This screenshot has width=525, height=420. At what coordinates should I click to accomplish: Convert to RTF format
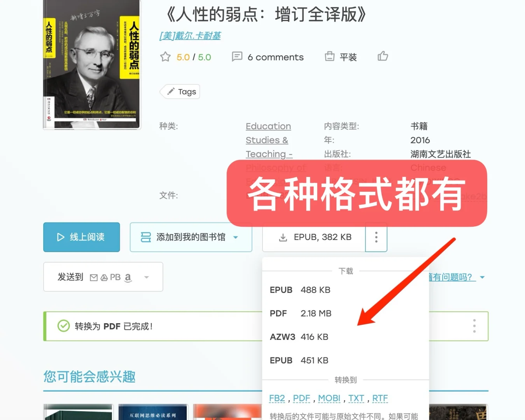[x=380, y=398]
